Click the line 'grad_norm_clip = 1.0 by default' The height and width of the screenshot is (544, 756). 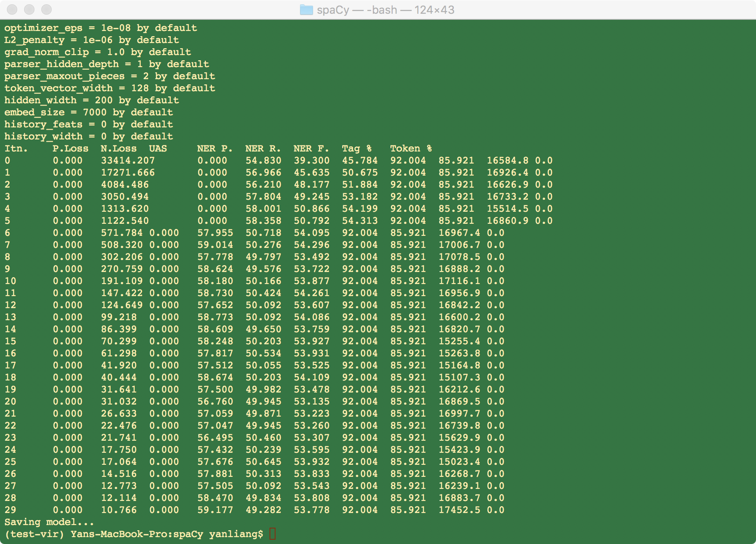[98, 52]
